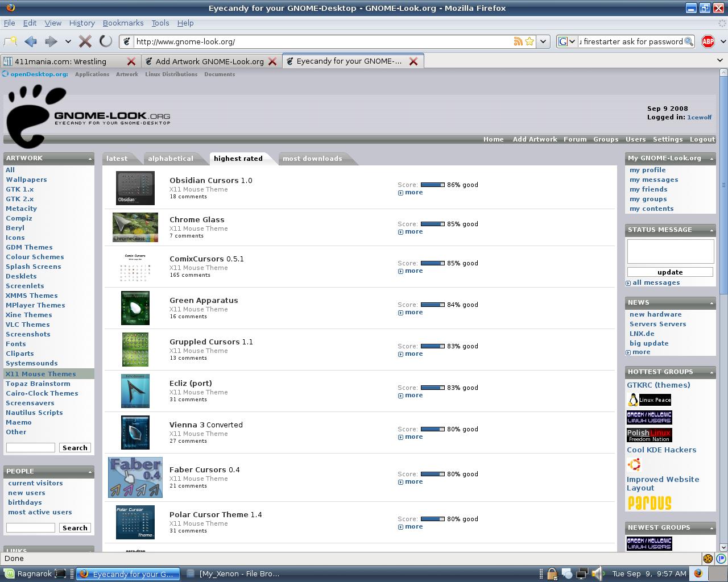The image size is (728, 582).
Task: Open the Pardus group logo
Action: tap(650, 503)
